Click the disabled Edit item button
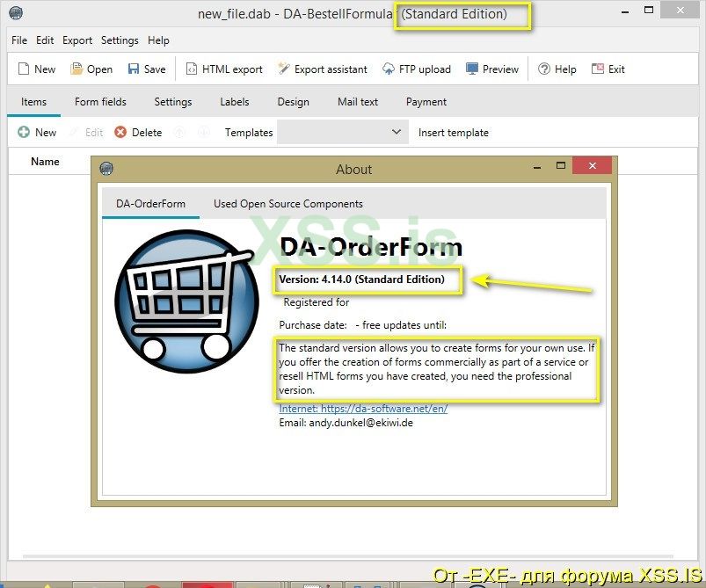The image size is (706, 588). tap(87, 133)
